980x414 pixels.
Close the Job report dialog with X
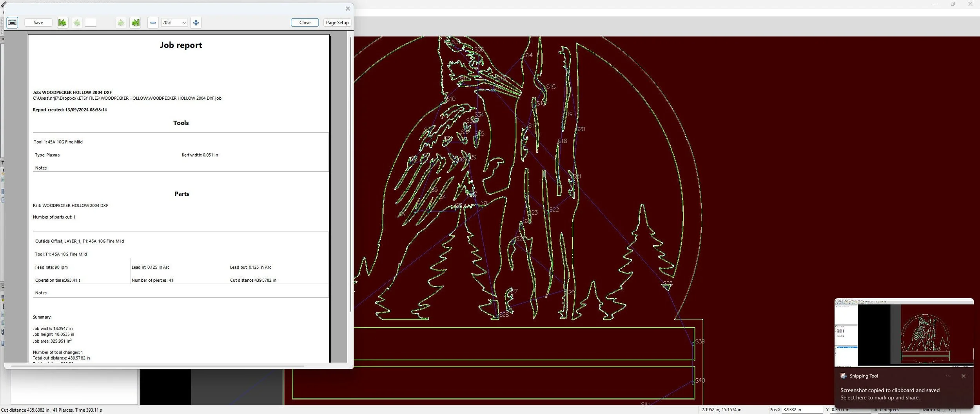click(x=348, y=8)
